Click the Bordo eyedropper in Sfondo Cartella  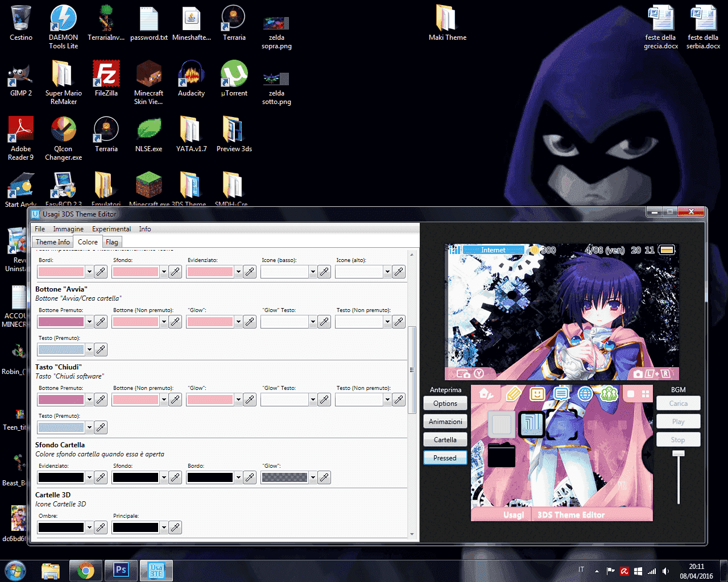click(250, 477)
